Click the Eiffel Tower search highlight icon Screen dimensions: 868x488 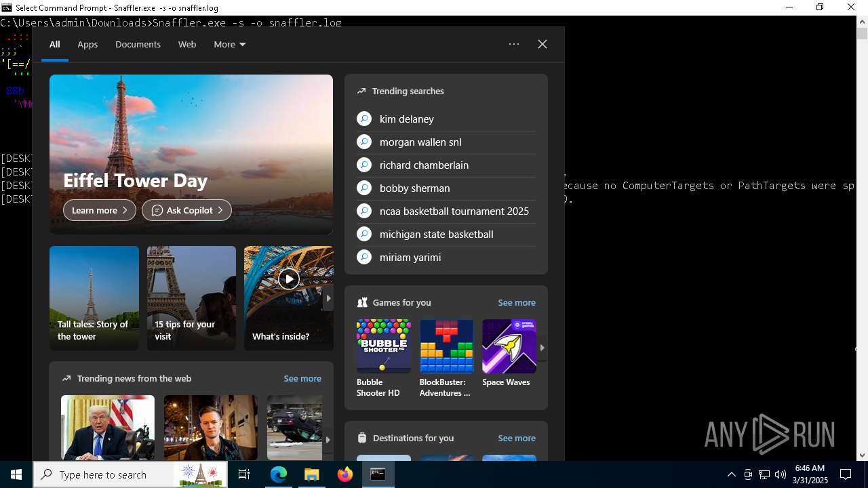(201, 474)
